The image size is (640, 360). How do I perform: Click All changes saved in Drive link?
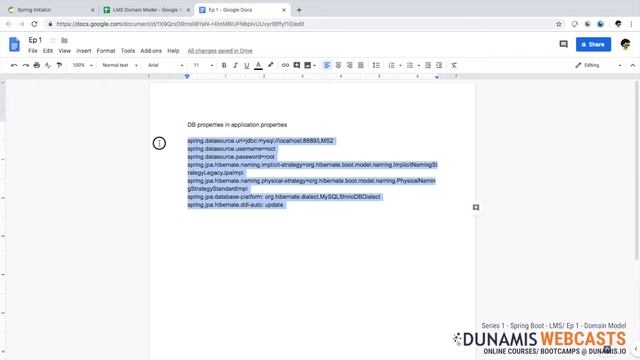coord(220,51)
